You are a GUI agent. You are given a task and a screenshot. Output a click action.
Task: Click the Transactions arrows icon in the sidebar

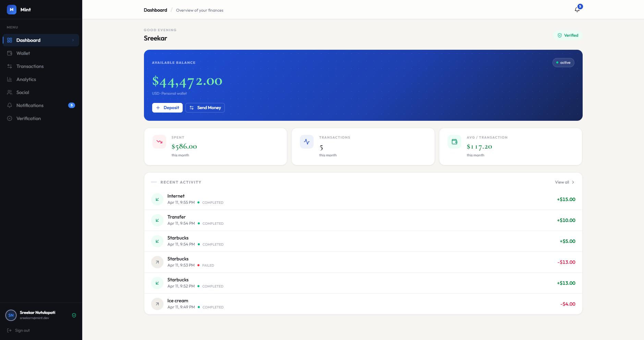tap(10, 66)
